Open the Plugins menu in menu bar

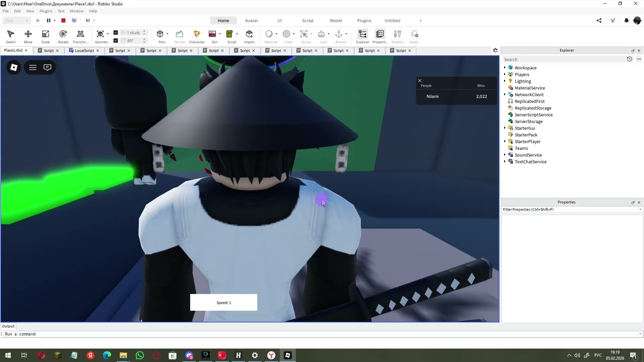pos(46,11)
